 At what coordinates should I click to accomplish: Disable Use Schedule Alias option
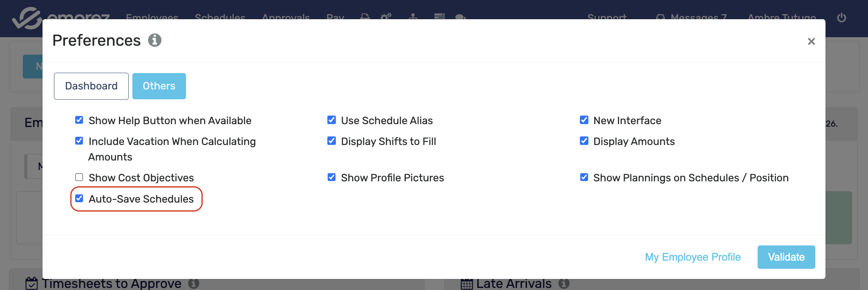click(332, 120)
